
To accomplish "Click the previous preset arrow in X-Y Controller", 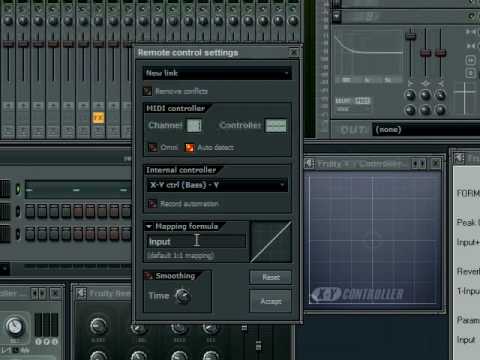I will 415,164.
